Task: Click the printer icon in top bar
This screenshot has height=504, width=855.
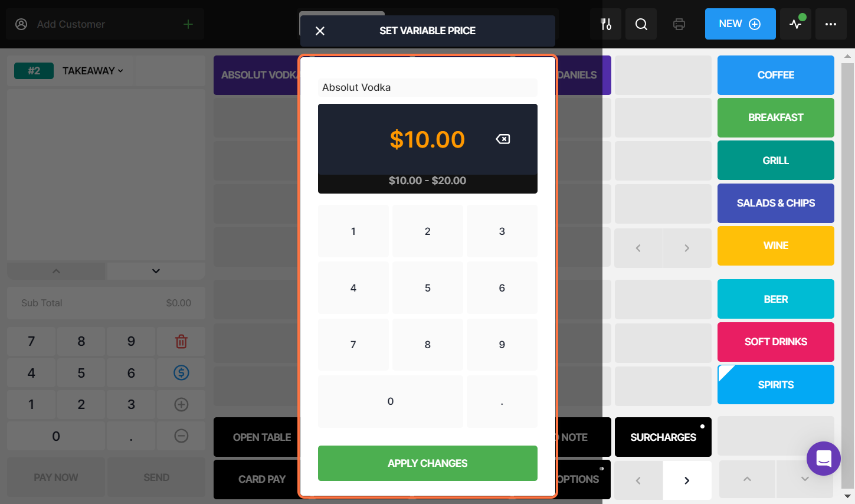Action: coord(679,24)
